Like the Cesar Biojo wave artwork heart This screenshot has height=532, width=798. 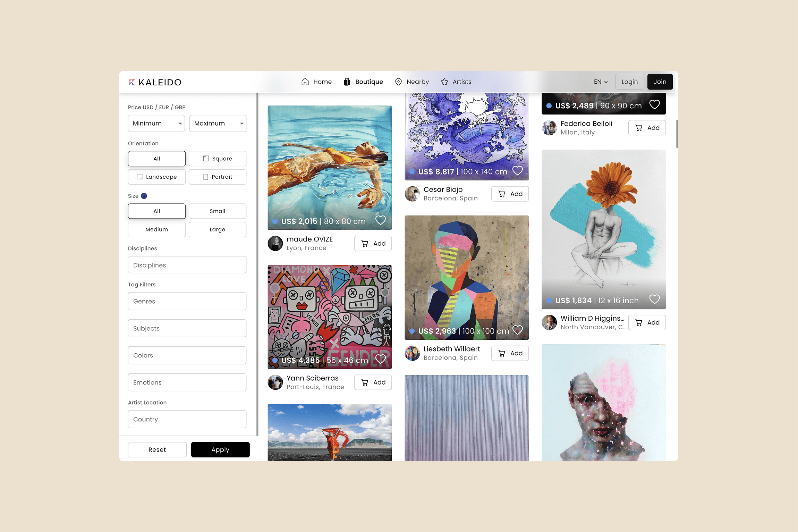pos(518,171)
